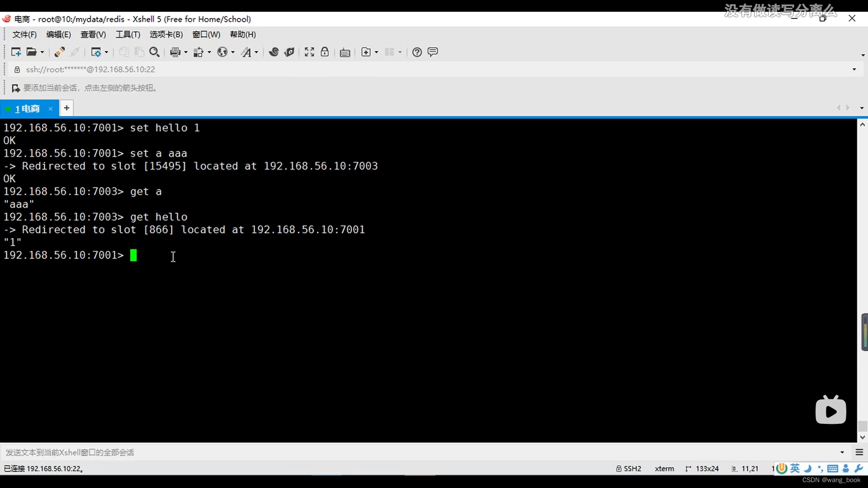This screenshot has height=488, width=868.
Task: Open the 编辑(E) menu
Action: tap(59, 35)
